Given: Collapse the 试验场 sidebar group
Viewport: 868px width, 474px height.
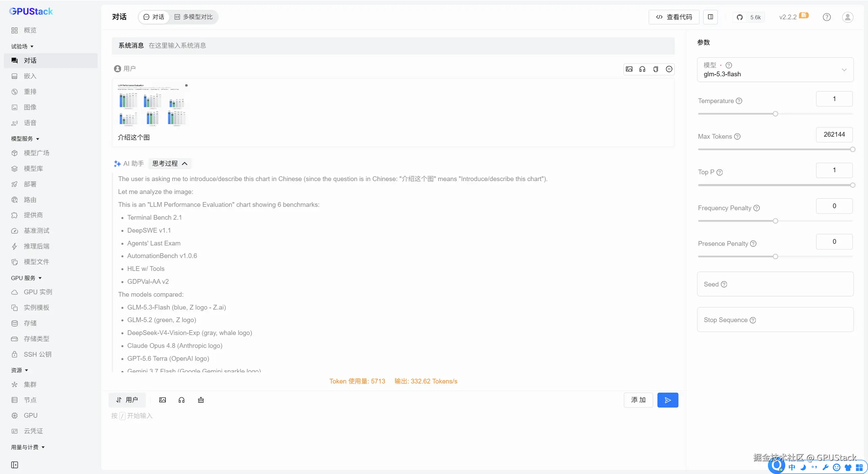Looking at the screenshot, I should (x=22, y=46).
